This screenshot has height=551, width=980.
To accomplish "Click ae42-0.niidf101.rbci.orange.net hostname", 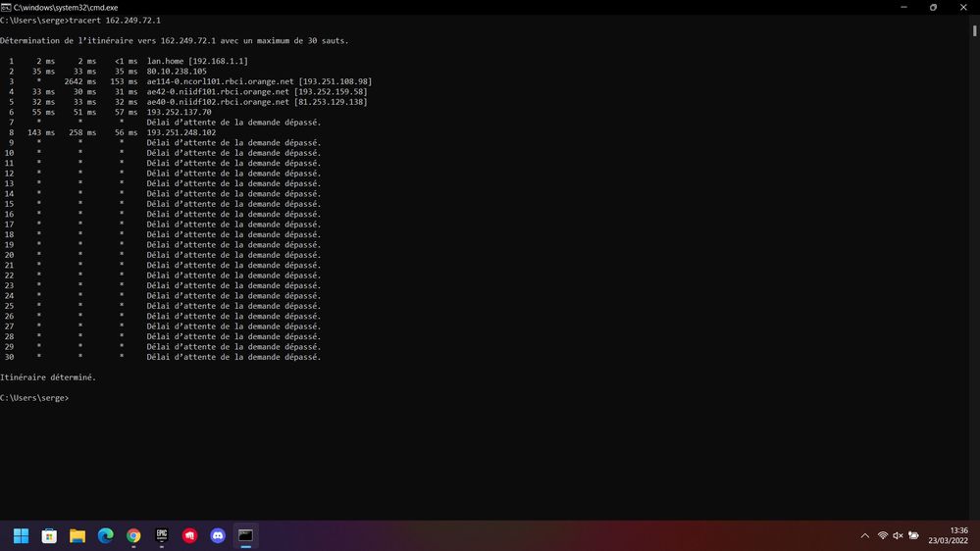I will pos(218,92).
